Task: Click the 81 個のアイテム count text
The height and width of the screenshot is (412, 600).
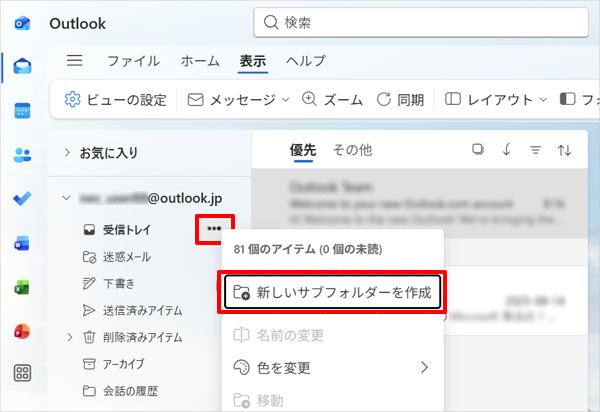Action: pos(308,249)
